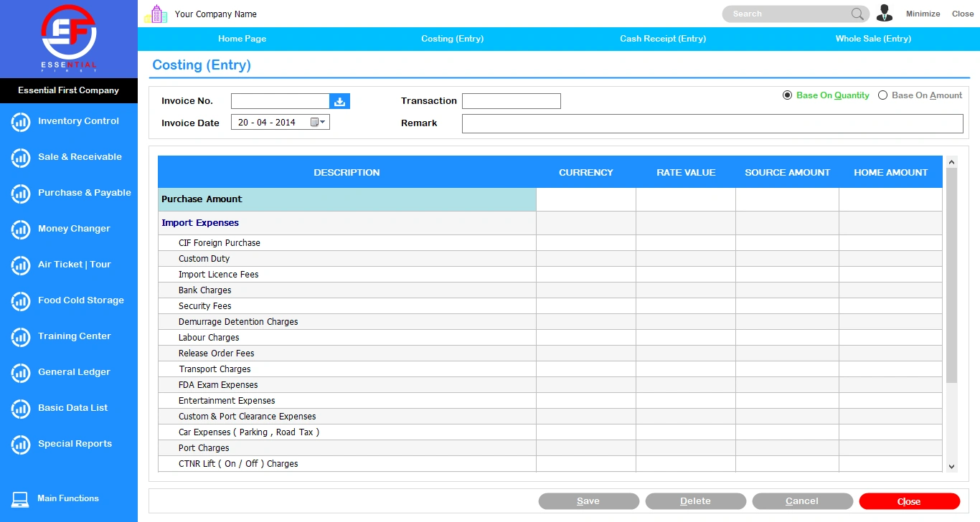The image size is (980, 522).
Task: Click the Remark input field
Action: click(712, 123)
